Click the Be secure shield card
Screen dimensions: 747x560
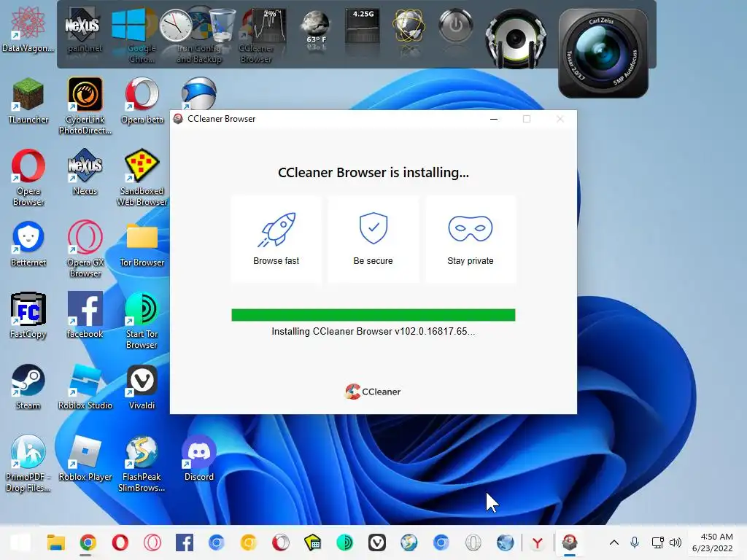(373, 239)
